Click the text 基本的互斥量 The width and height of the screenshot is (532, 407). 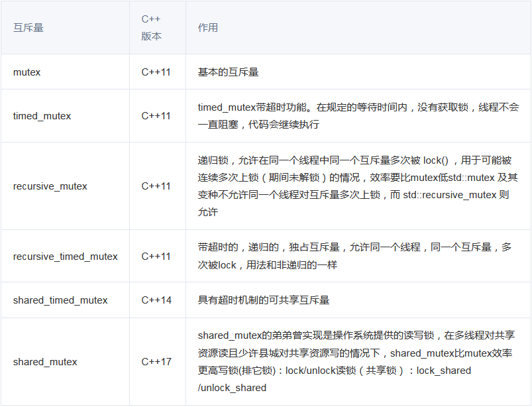point(229,72)
